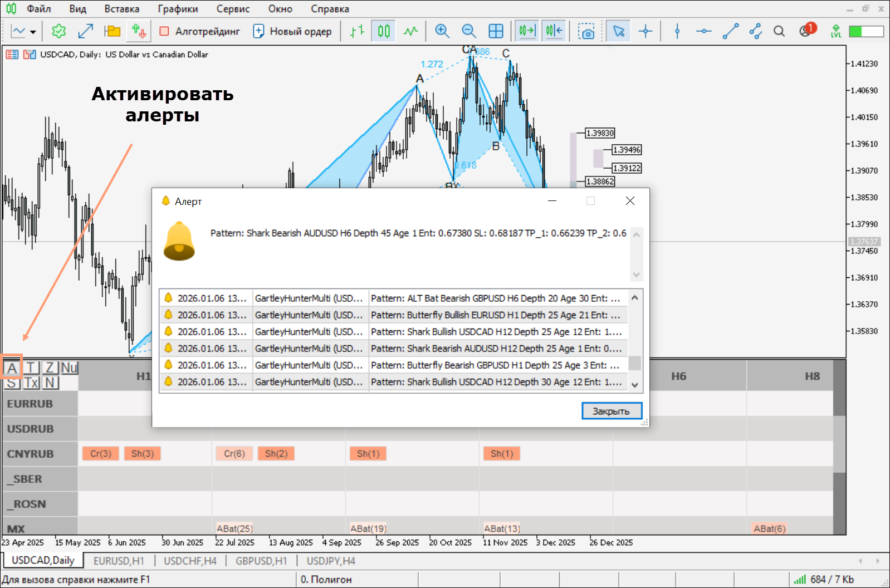Click the diagonal double-arrow toolbar icon
This screenshot has width=890, height=588.
point(85,31)
